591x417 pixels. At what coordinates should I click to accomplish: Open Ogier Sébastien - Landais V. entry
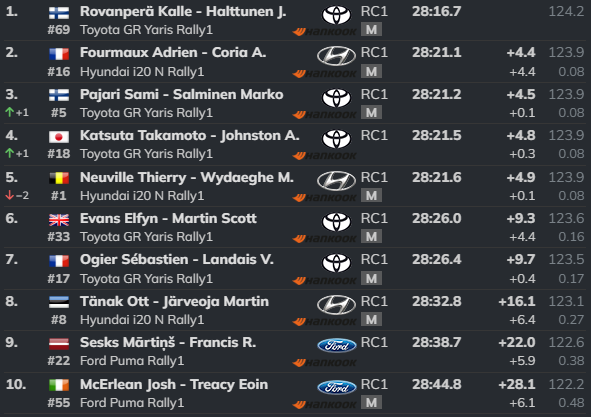pos(177,259)
